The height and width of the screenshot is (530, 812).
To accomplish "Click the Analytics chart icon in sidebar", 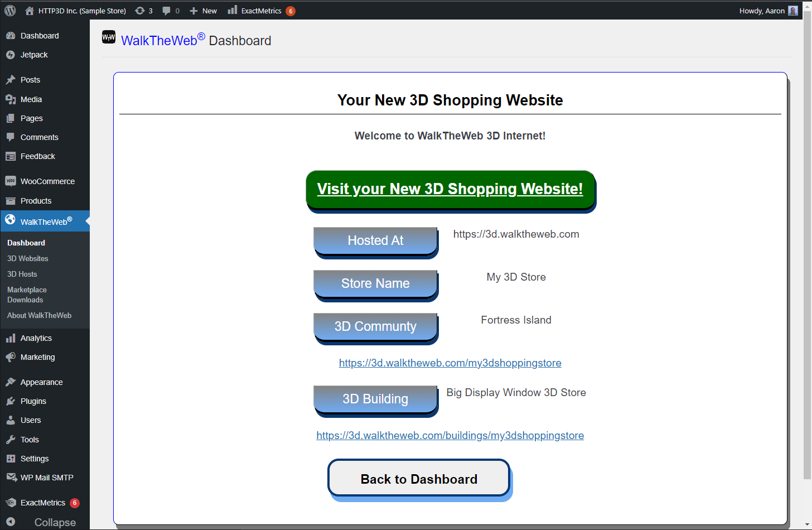I will point(11,338).
